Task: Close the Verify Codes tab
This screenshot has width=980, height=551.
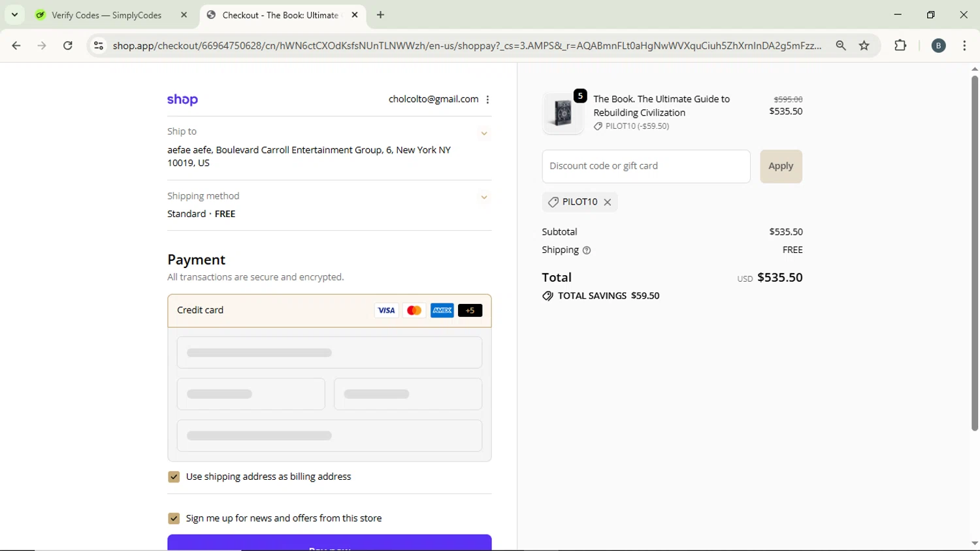Action: pyautogui.click(x=184, y=15)
